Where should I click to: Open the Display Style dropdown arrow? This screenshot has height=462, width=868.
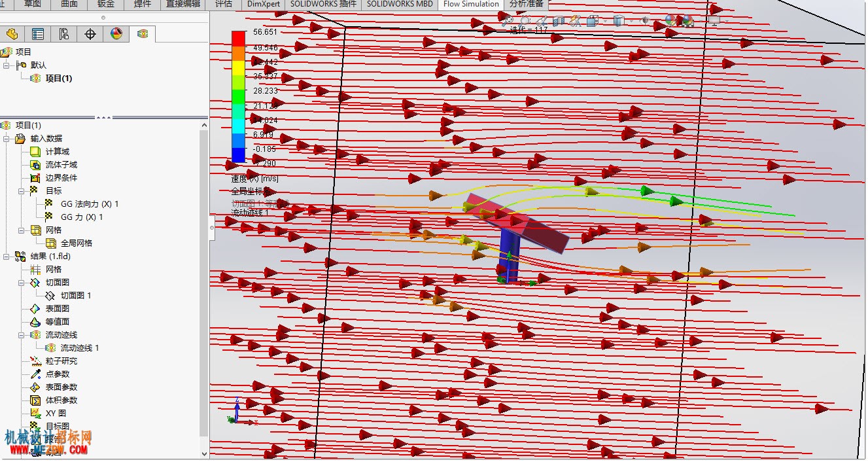coord(631,21)
